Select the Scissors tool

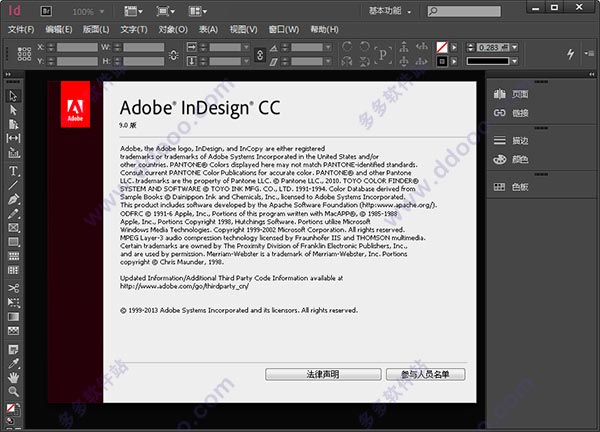point(13,288)
